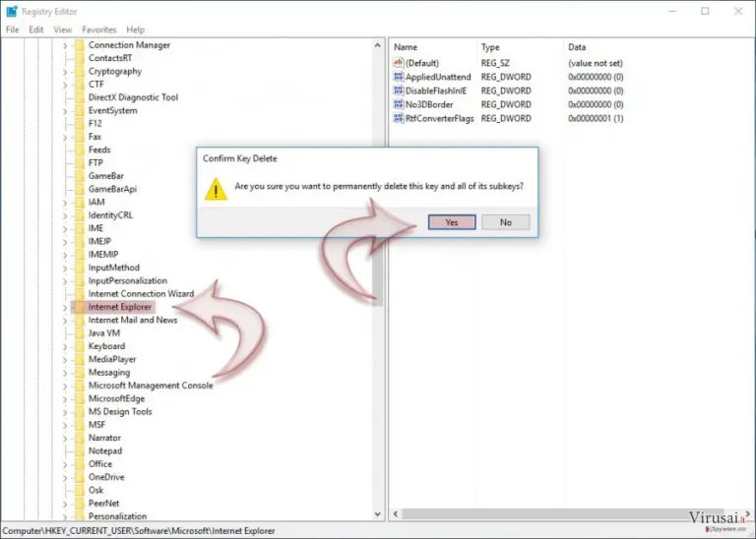Select the Internet Mail and News key
Viewport: 756px width, 539px height.
tap(133, 320)
